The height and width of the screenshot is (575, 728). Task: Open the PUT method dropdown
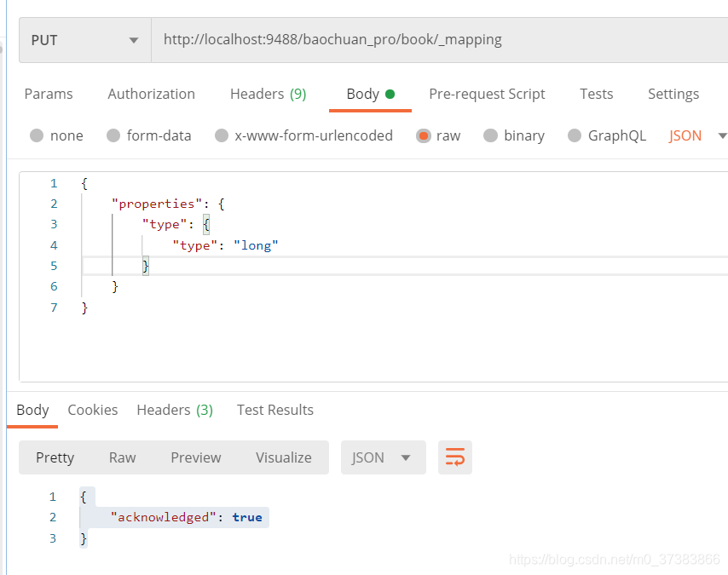click(85, 40)
